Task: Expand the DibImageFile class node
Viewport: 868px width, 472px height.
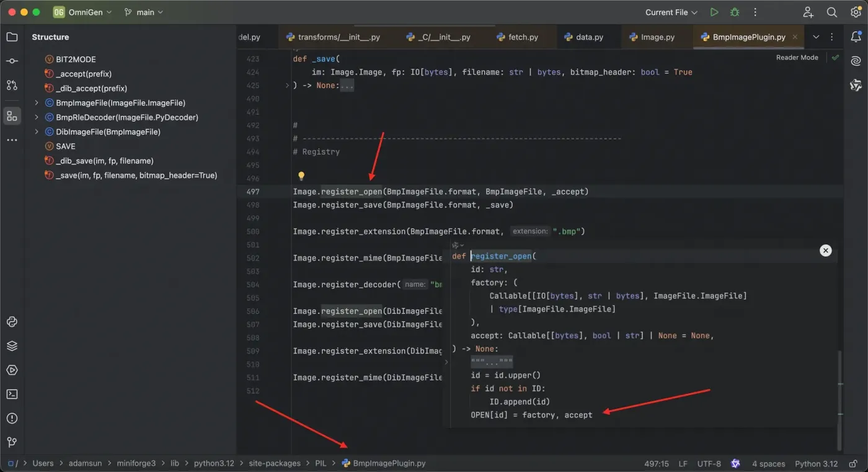Action: [x=37, y=131]
